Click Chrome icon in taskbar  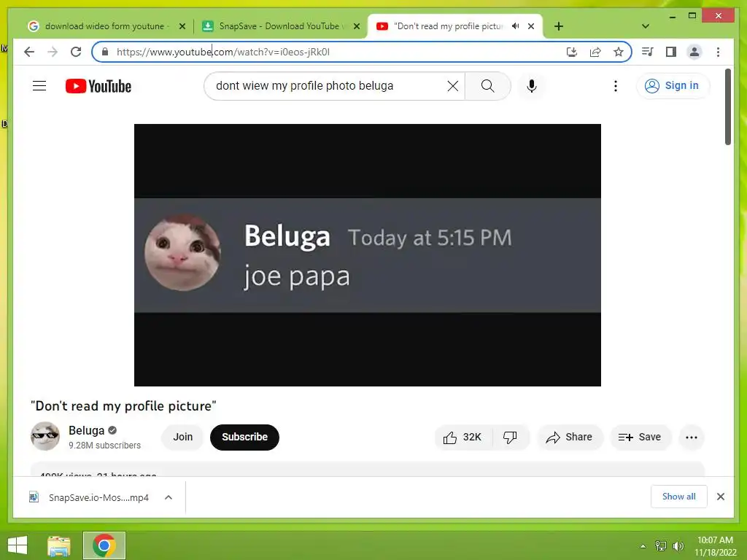tap(104, 545)
